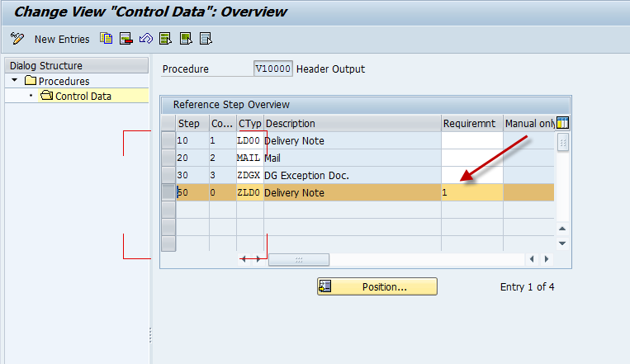The width and height of the screenshot is (630, 364).
Task: Click the Description column header
Action: click(x=353, y=123)
